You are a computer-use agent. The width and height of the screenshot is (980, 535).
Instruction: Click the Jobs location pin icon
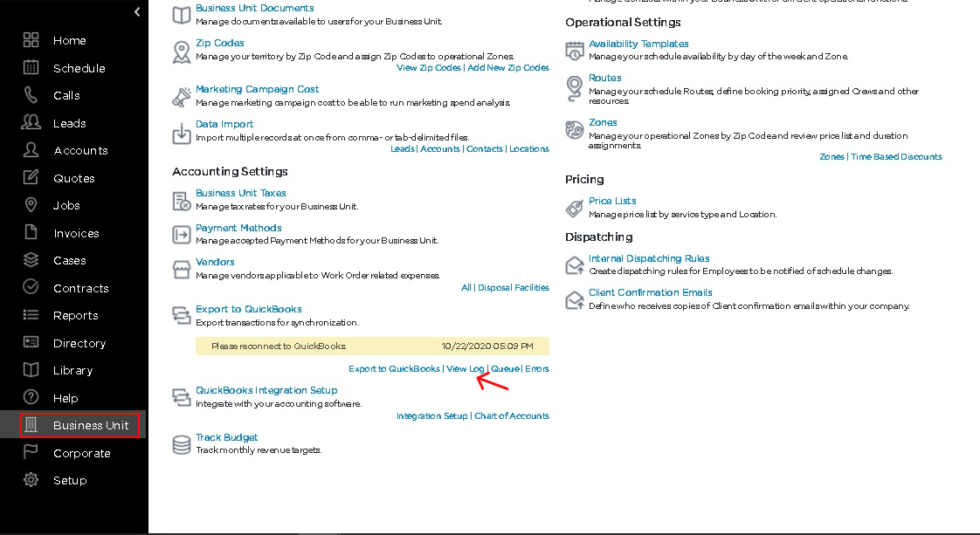tap(31, 205)
